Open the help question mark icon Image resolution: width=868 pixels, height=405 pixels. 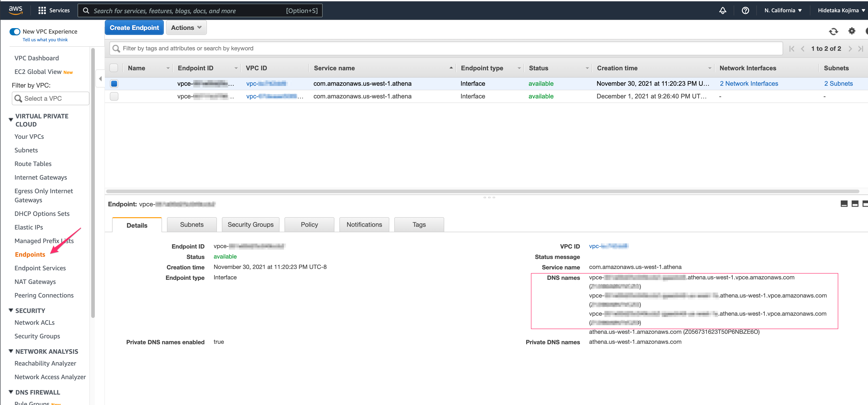745,10
